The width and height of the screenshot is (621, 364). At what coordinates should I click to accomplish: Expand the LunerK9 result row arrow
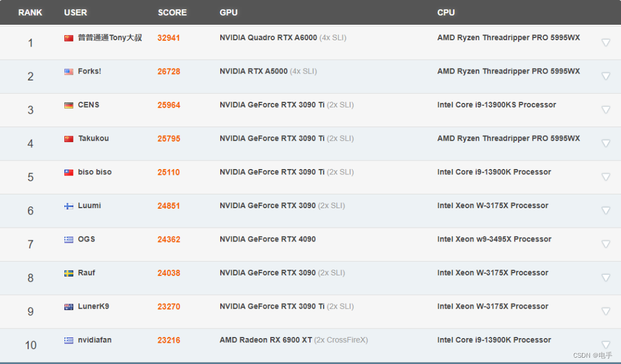tap(605, 311)
